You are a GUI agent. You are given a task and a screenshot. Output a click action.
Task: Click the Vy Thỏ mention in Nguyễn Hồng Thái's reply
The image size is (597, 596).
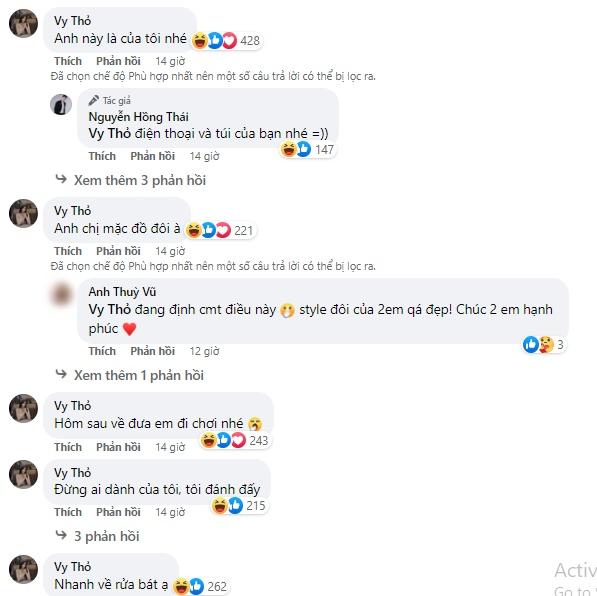[x=110, y=134]
